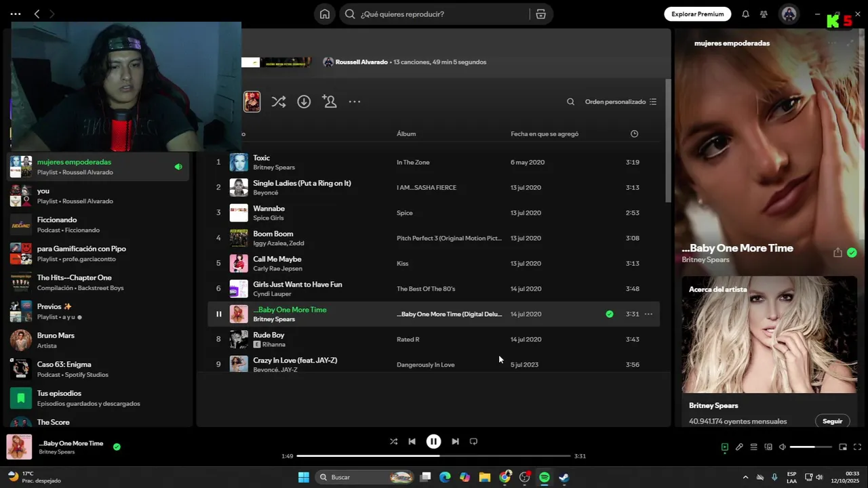Go to Spotify Home
This screenshot has width=868, height=488.
(x=325, y=14)
